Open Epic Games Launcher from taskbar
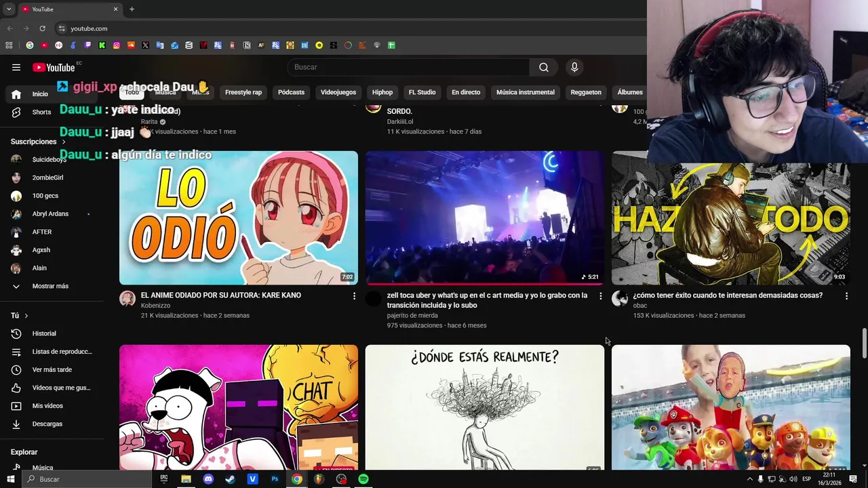 [164, 479]
